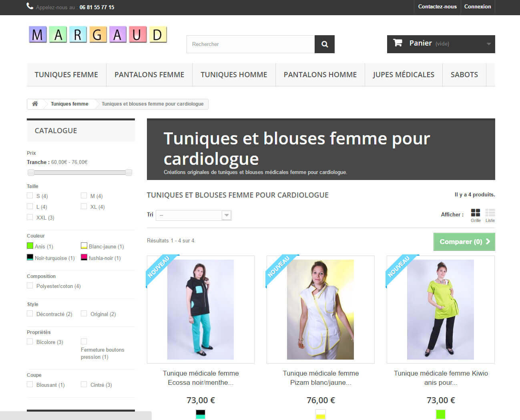Check the Fermeture boutons pression filter

(x=84, y=342)
